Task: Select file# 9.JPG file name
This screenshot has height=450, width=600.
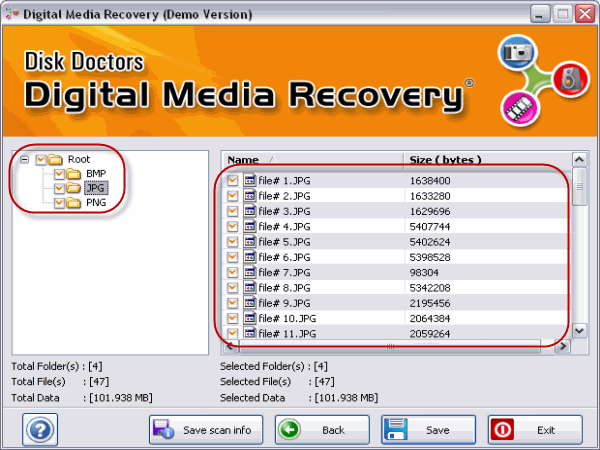Action: (284, 303)
